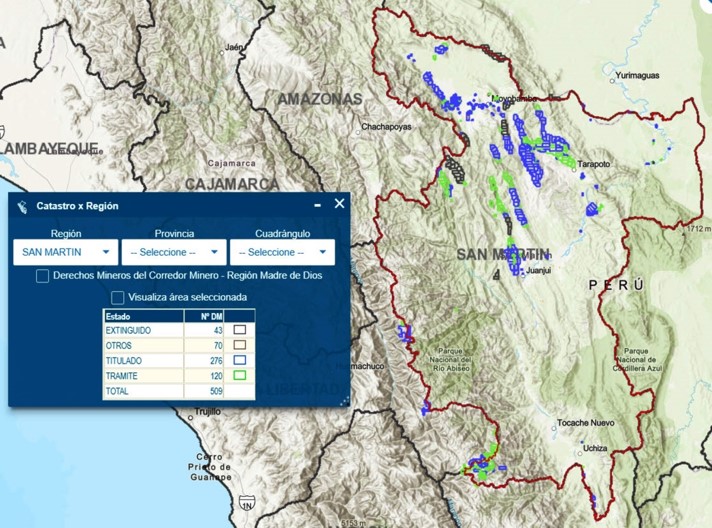Click the Catastro x Región panel icon

[x=22, y=206]
